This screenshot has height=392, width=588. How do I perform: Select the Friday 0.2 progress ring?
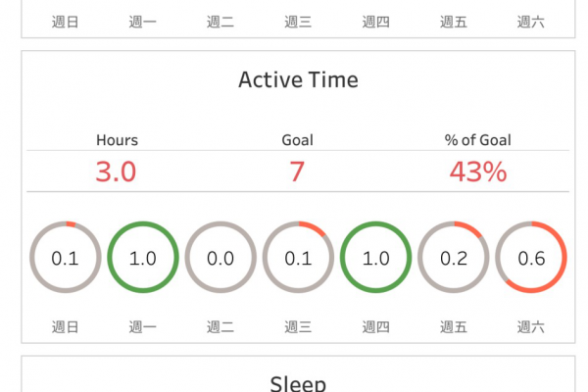(x=454, y=258)
